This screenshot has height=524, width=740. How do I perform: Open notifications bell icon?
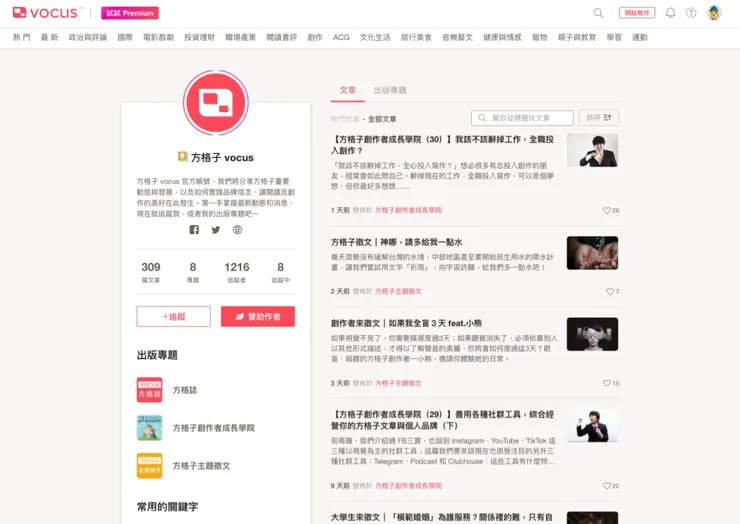tap(670, 13)
